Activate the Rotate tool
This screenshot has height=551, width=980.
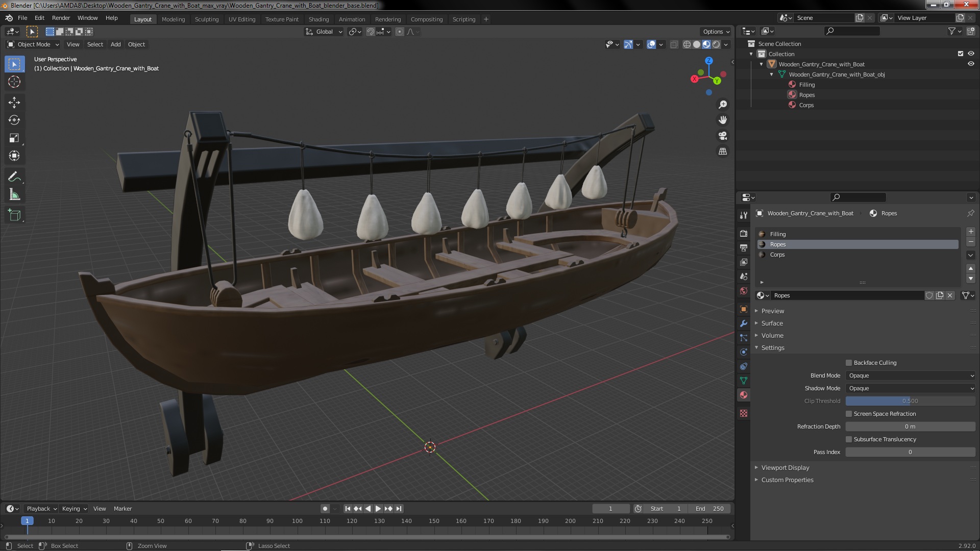[x=14, y=120]
